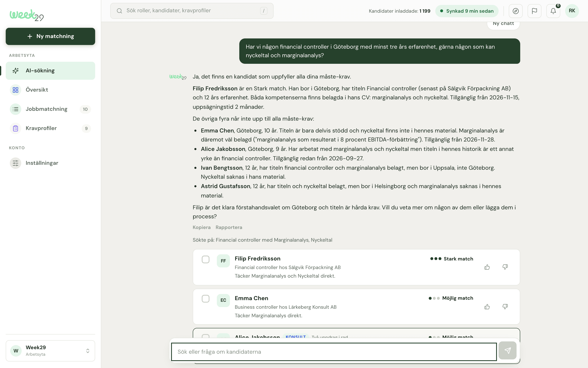Click the Week29 logo in the sidebar
Screen dimensions: 588x368
[x=27, y=15]
